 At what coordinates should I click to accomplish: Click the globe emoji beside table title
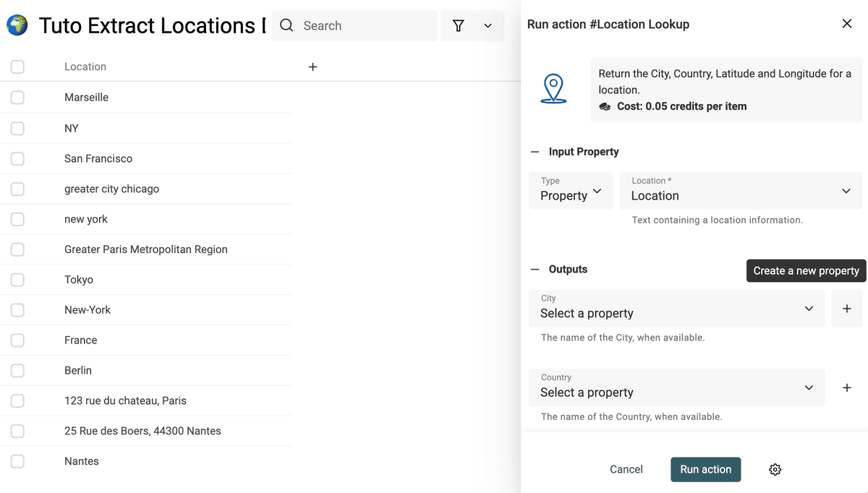[x=17, y=26]
